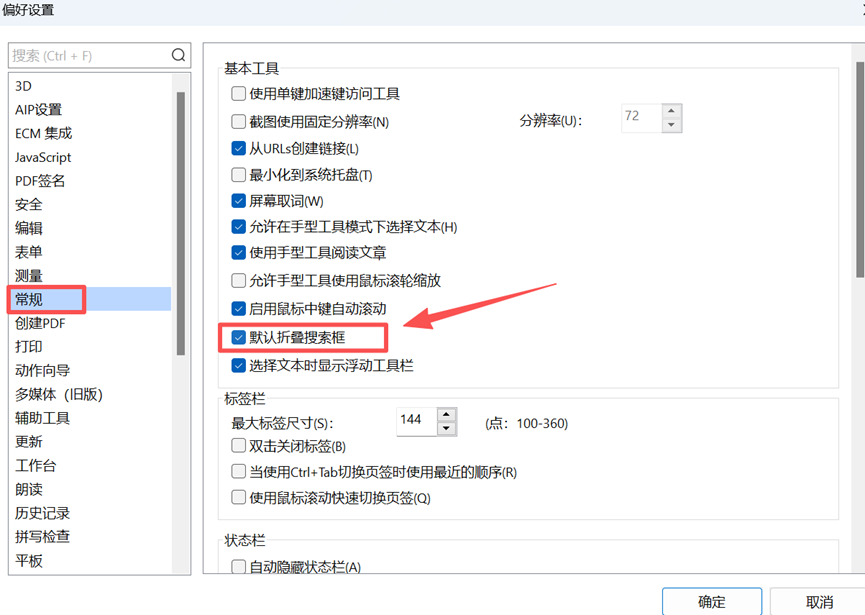The width and height of the screenshot is (865, 615).
Task: Toggle 截图使用固定分辨率 checkbox
Action: point(239,122)
